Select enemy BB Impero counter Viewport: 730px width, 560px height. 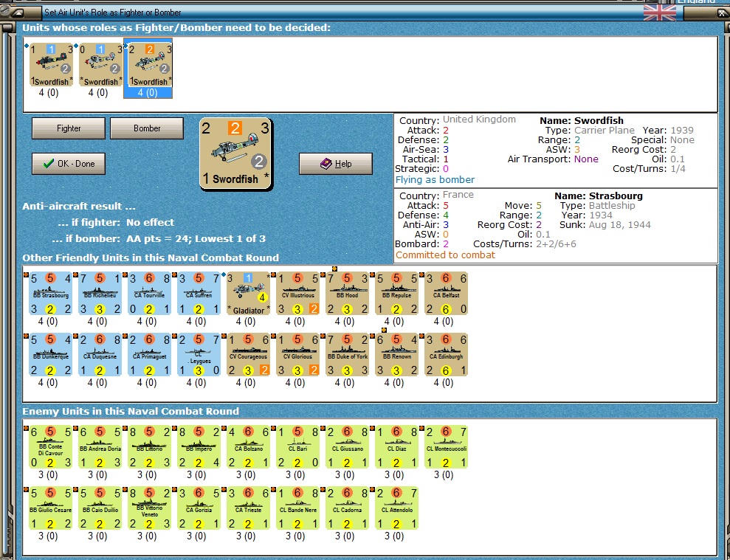[199, 447]
